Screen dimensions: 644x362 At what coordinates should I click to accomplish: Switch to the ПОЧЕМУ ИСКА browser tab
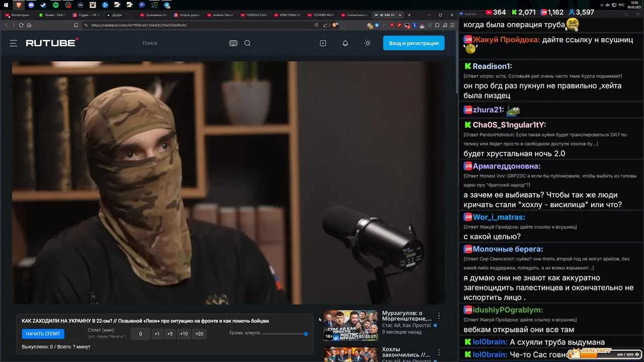pos(321,15)
